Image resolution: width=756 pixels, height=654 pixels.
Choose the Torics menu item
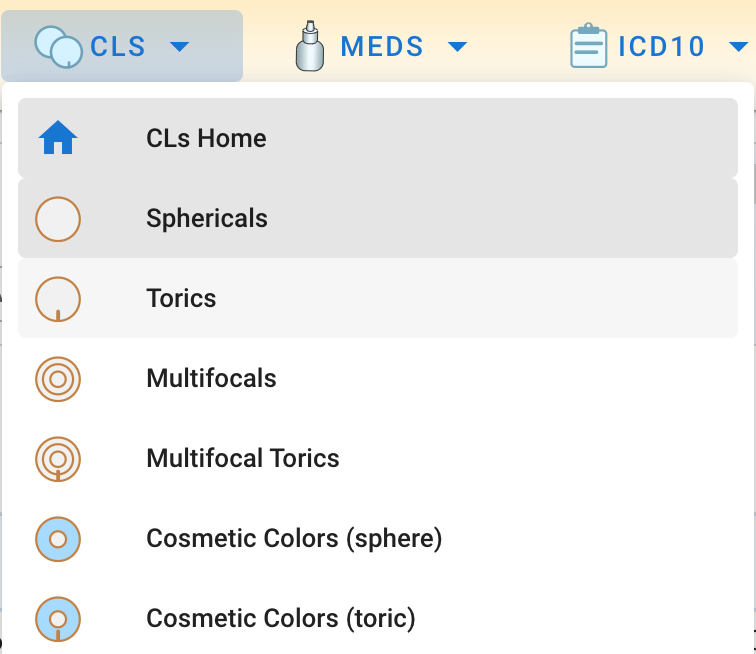[x=181, y=298]
